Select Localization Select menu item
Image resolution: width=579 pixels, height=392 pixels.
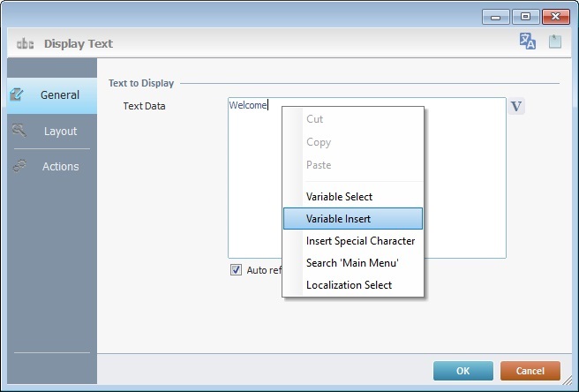[x=349, y=285]
